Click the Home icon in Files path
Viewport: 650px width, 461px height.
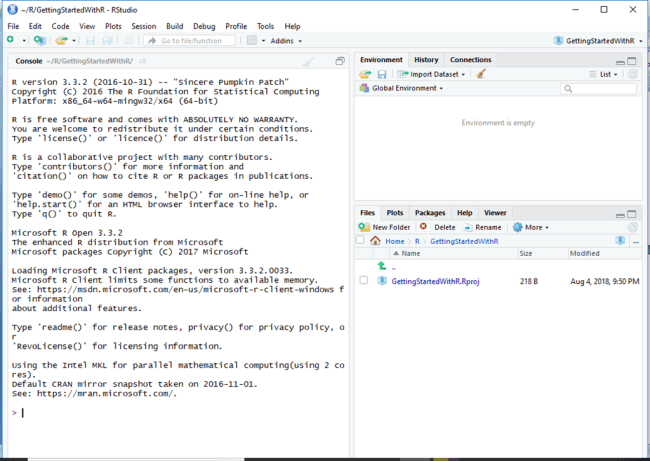[x=375, y=241]
